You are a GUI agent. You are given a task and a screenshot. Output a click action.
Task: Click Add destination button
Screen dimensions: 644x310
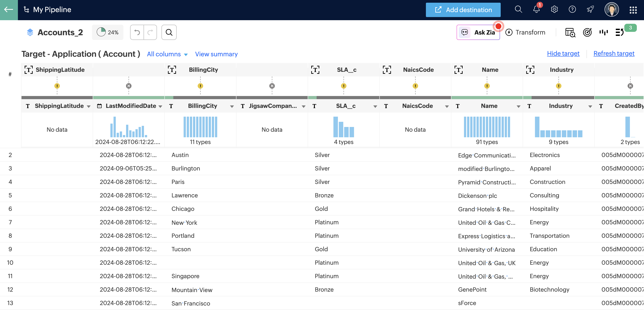coord(463,10)
